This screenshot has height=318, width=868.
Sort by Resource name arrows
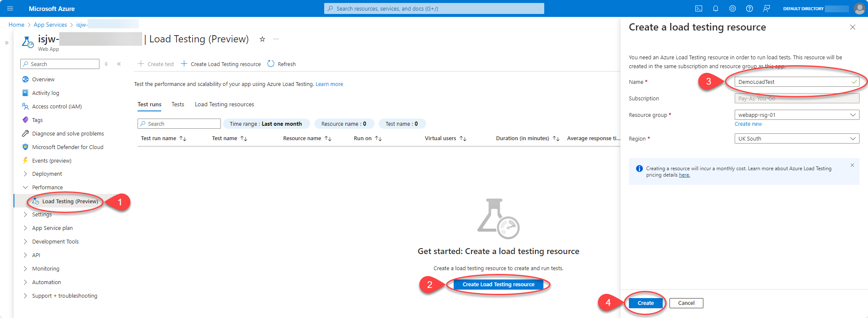pos(328,138)
